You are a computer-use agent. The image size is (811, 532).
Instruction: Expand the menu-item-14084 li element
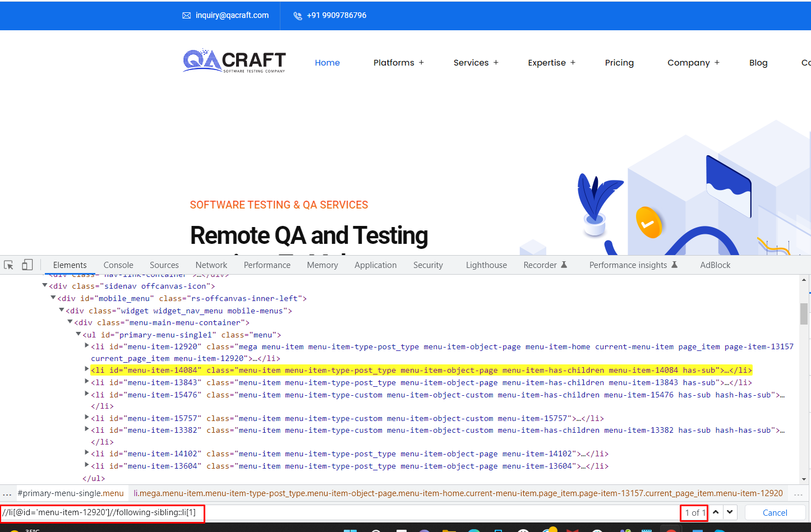point(87,369)
